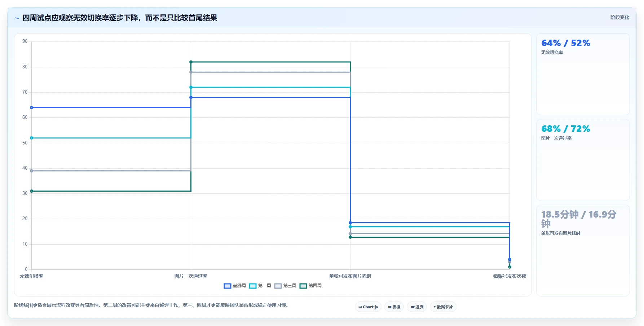The height and width of the screenshot is (326, 644).
Task: Click the 基线周 point at 18.5 on 单张可发布图片耗时
Action: pyautogui.click(x=350, y=223)
